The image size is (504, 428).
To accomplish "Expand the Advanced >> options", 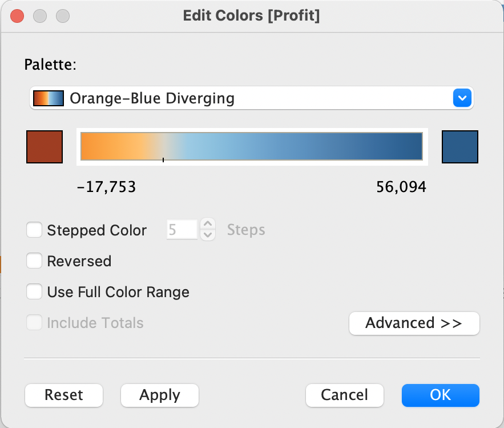I will (x=414, y=323).
